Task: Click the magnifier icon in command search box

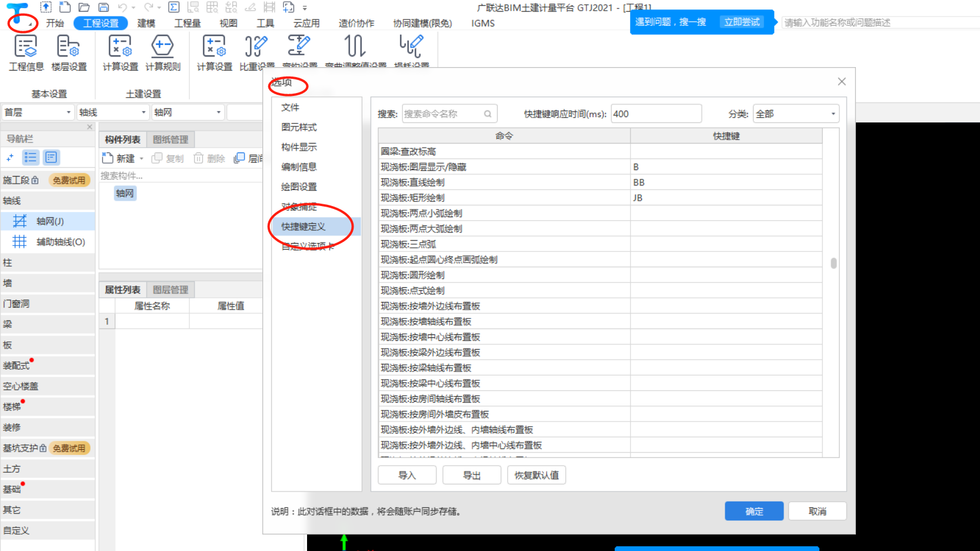Action: click(x=488, y=114)
